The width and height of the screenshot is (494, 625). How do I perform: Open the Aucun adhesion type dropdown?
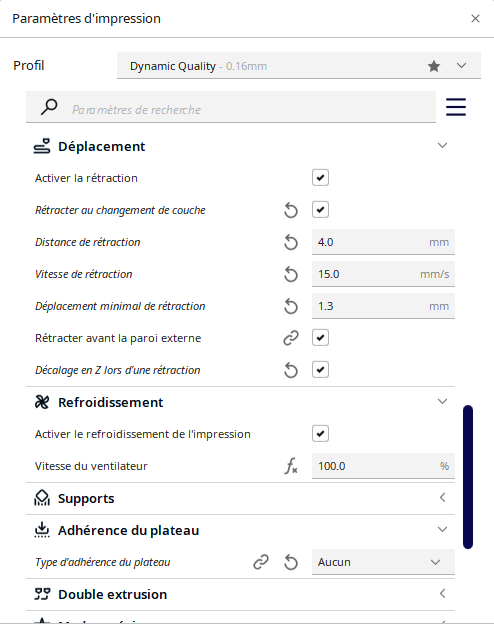(x=383, y=562)
